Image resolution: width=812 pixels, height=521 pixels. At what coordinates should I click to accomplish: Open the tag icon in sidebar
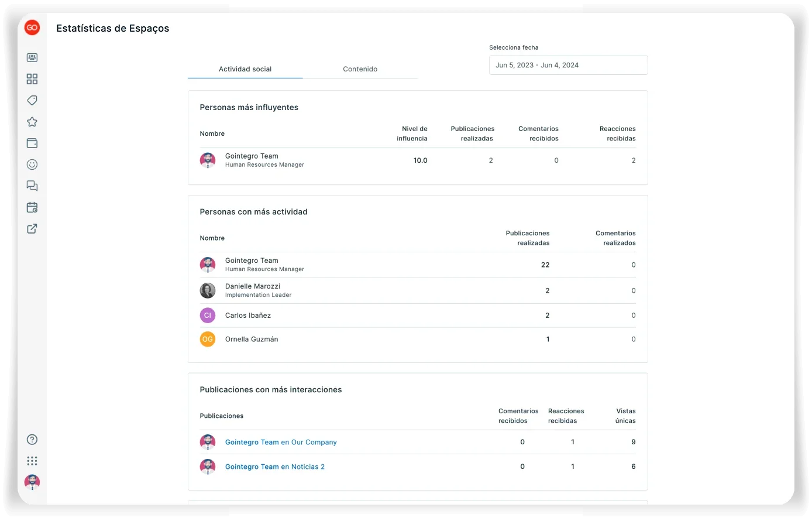coord(32,100)
